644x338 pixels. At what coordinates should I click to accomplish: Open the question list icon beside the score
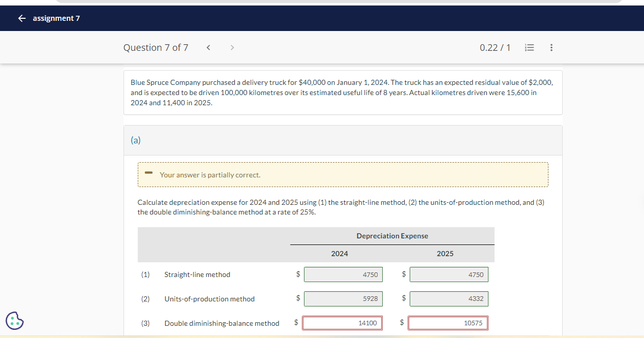[529, 48]
